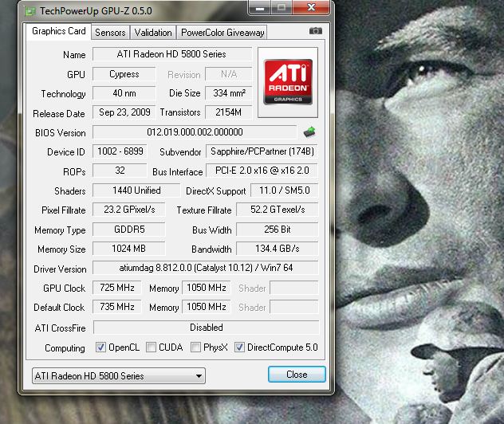Click the GPU Clock field 725 MHz
This screenshot has height=424, width=504.
pos(117,288)
